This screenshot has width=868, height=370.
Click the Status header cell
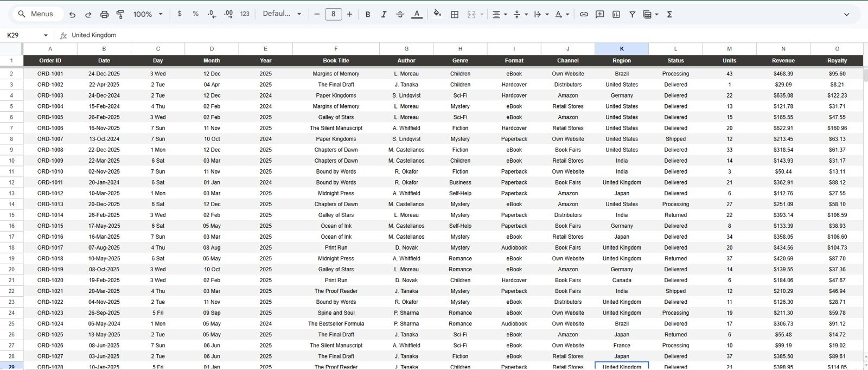(675, 61)
